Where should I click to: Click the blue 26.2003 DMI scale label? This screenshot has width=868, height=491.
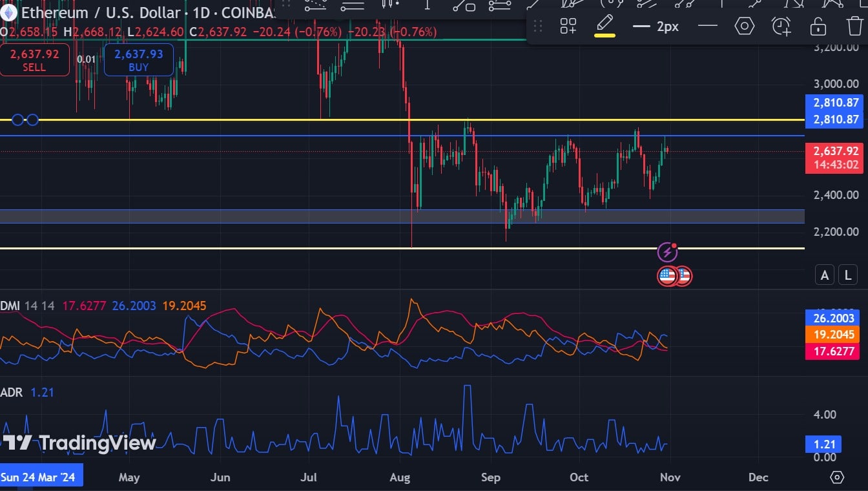tap(834, 318)
